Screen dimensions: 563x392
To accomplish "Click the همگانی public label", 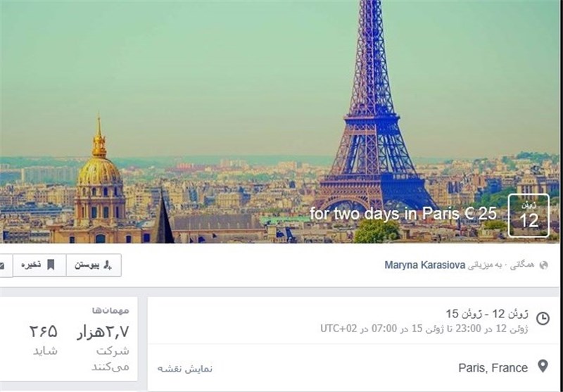I will (523, 265).
